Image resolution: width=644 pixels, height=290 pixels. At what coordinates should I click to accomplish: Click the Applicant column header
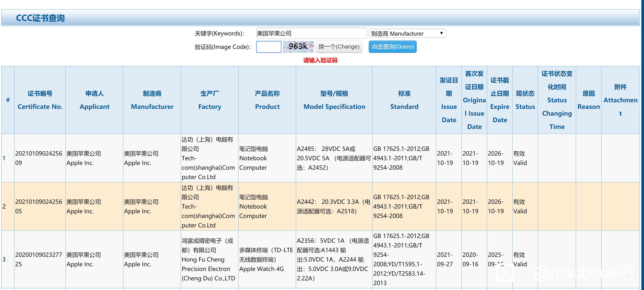94,100
